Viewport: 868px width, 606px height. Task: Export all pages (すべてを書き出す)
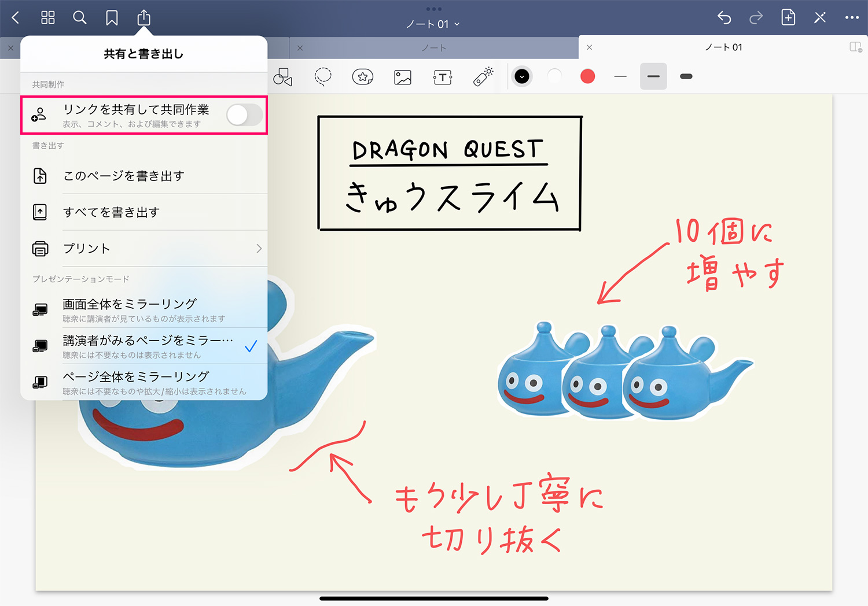[x=144, y=212]
